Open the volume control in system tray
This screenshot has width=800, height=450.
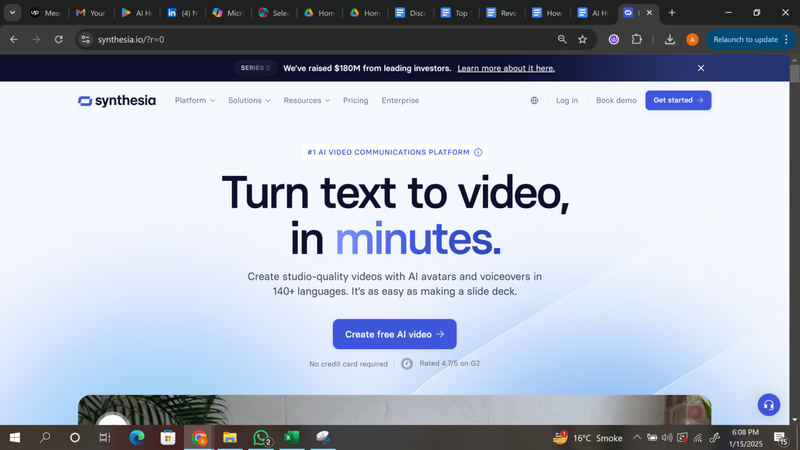[667, 438]
